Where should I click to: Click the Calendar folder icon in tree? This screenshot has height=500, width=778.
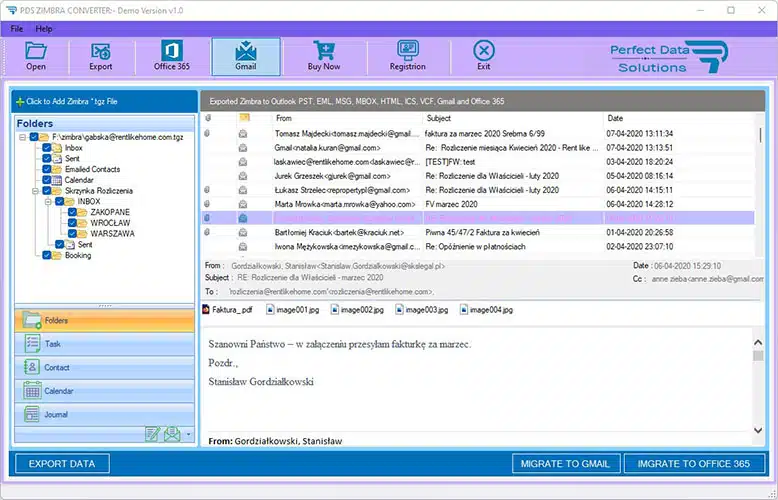(x=57, y=180)
